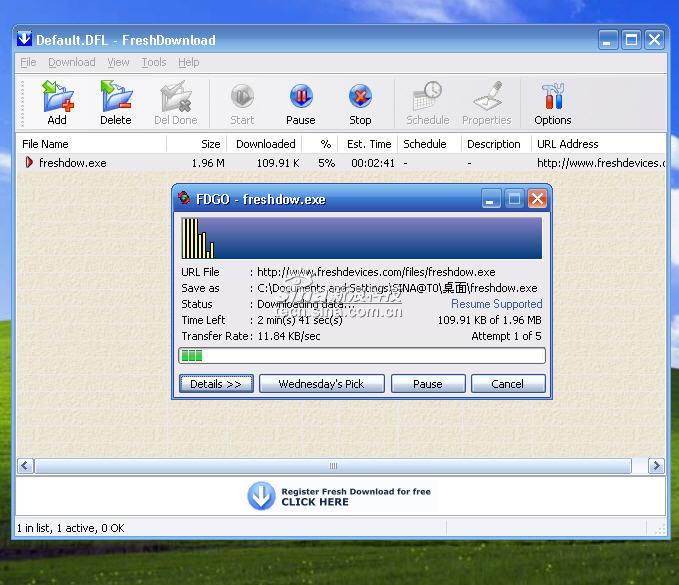679x585 pixels.
Task: Pause downloads via toolbar Pause icon
Action: click(301, 96)
